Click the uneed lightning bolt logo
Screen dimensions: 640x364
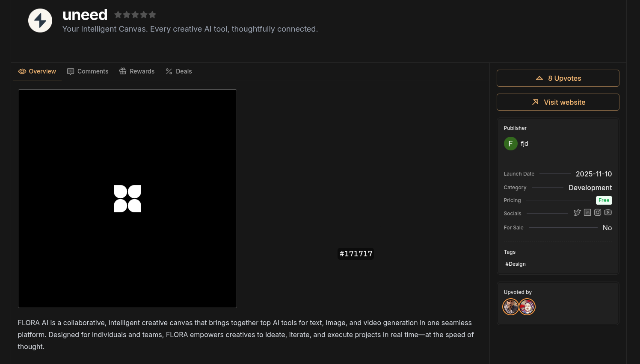click(x=40, y=21)
